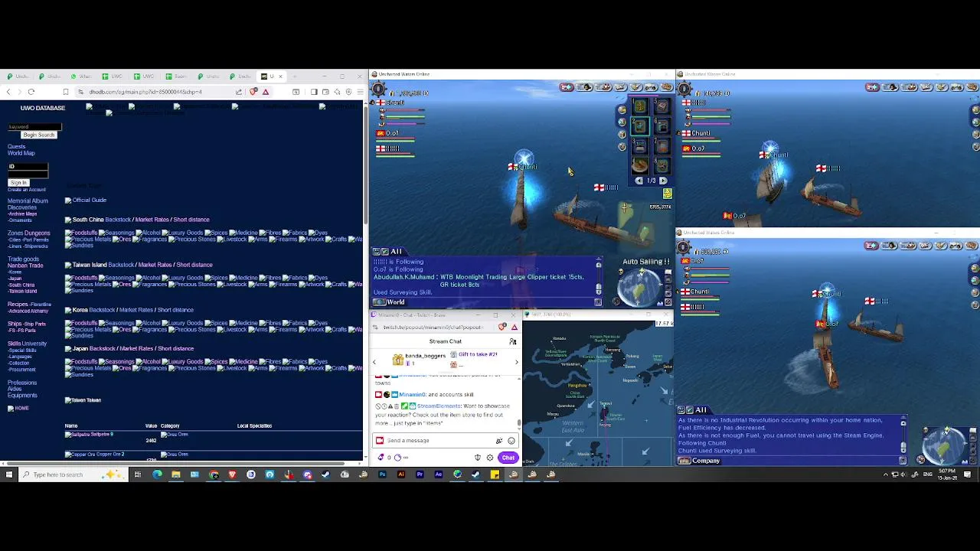
Task: Bookmark the dhodb.com page
Action: 65,92
